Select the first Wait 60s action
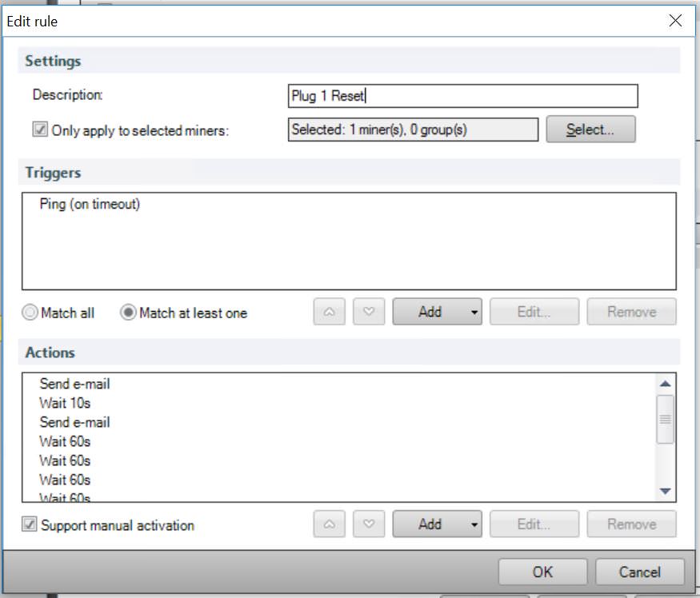Image resolution: width=700 pixels, height=598 pixels. pyautogui.click(x=65, y=441)
